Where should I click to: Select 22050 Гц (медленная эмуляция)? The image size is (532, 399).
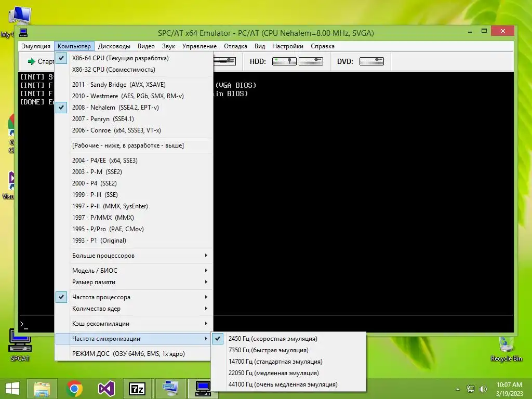coord(288,373)
